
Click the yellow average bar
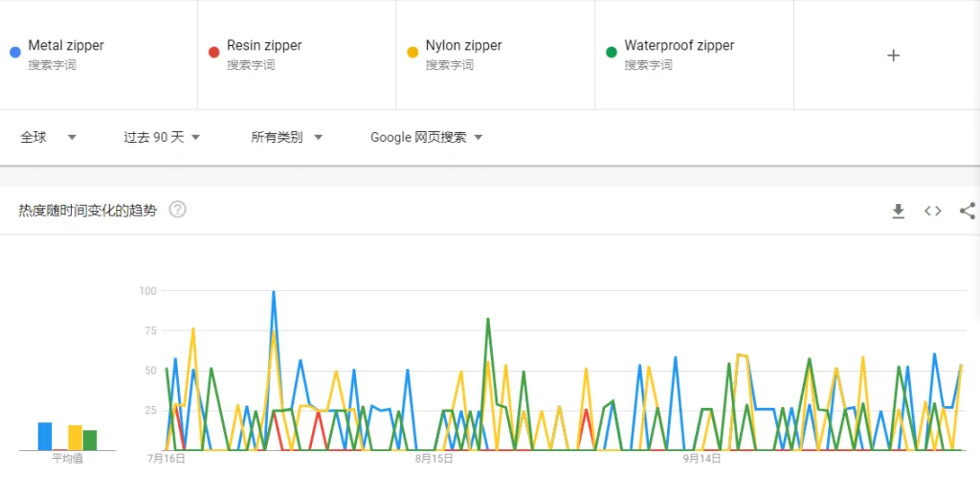click(x=75, y=438)
